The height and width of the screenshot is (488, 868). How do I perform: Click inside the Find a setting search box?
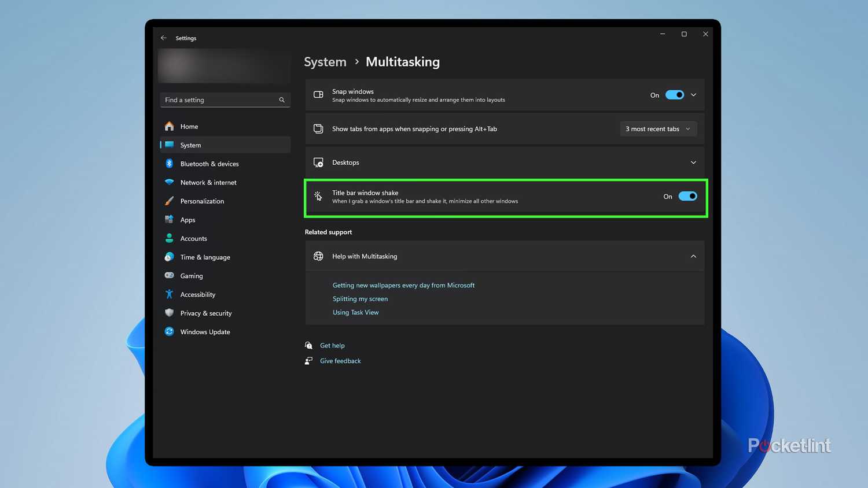(220, 99)
